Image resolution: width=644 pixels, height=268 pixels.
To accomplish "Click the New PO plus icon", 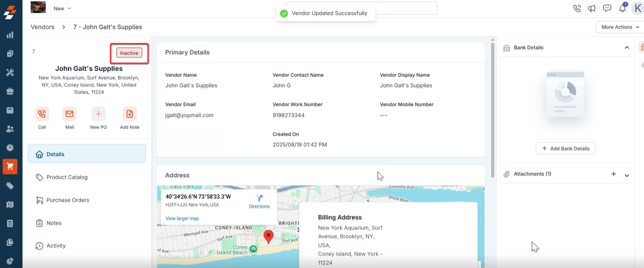I will 98,114.
